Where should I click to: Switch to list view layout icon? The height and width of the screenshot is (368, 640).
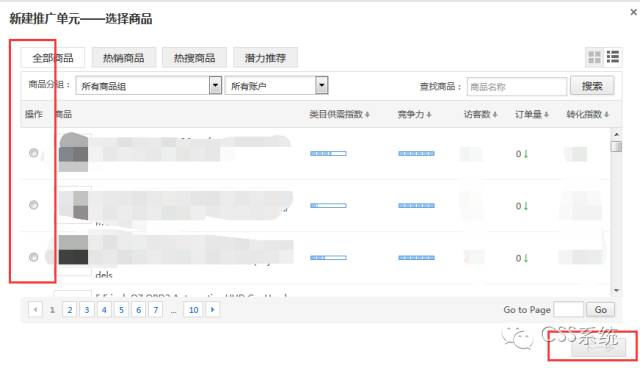[x=613, y=57]
